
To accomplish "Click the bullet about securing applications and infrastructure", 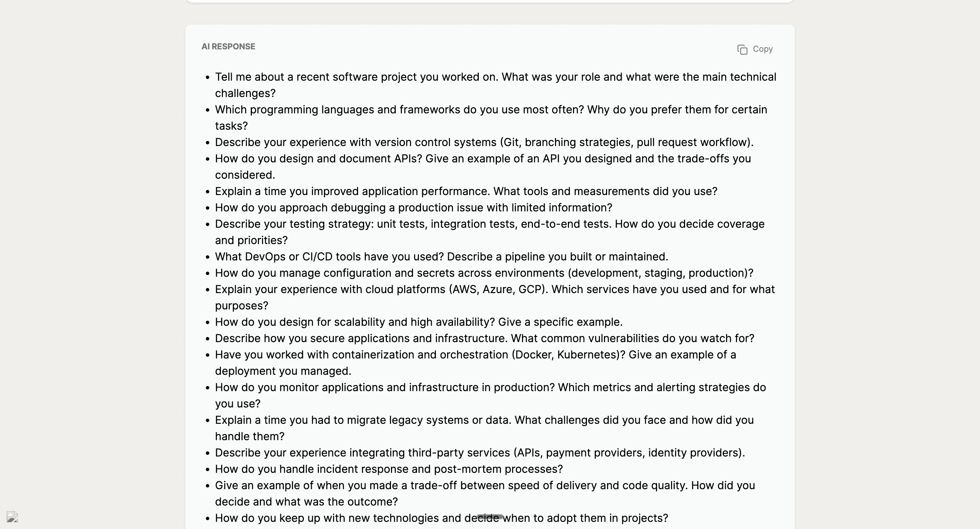I will click(x=484, y=338).
